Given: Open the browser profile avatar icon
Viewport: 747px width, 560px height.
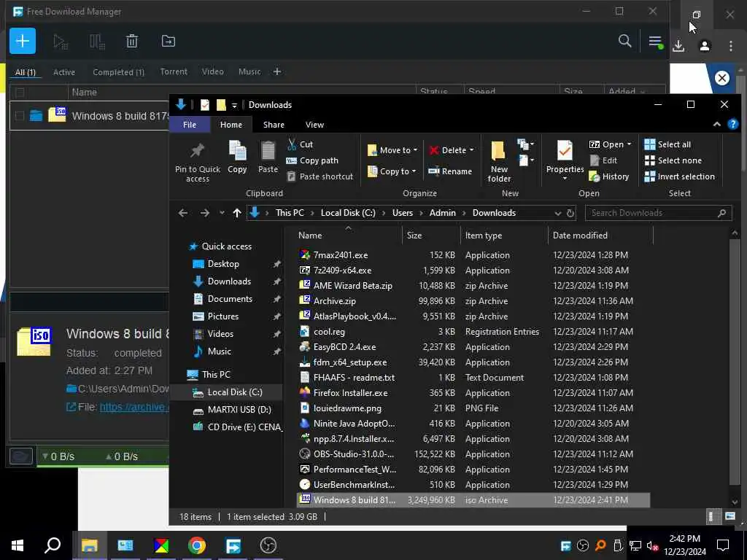Looking at the screenshot, I should (x=705, y=46).
